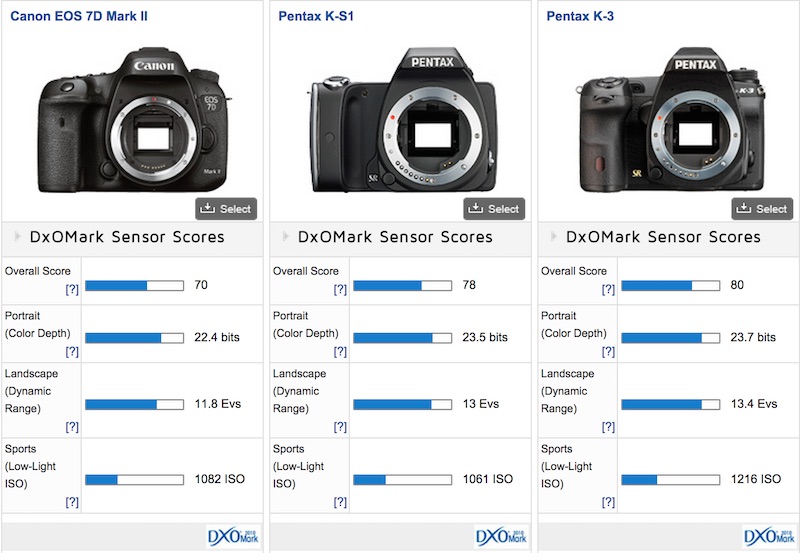This screenshot has width=800, height=553.
Task: Open help [?] for Pentax K-3 Overall Score
Action: coord(608,289)
